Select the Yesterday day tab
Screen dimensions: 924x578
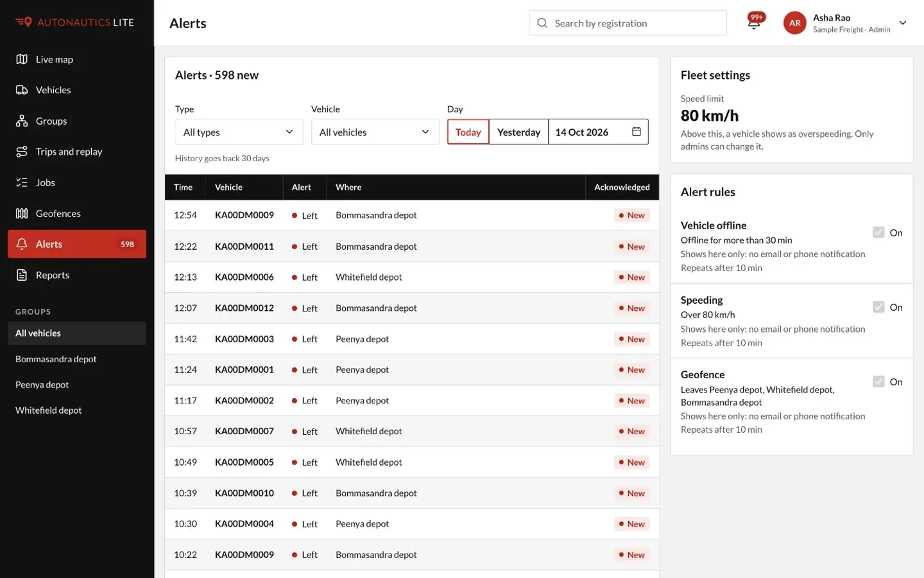point(518,132)
